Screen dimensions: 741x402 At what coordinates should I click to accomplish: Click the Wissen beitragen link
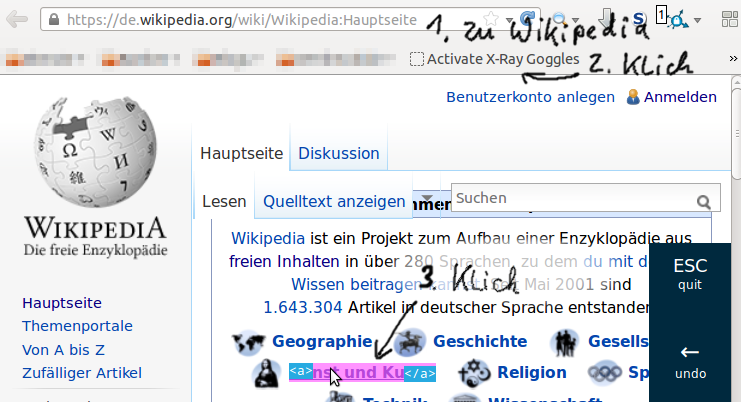356,284
